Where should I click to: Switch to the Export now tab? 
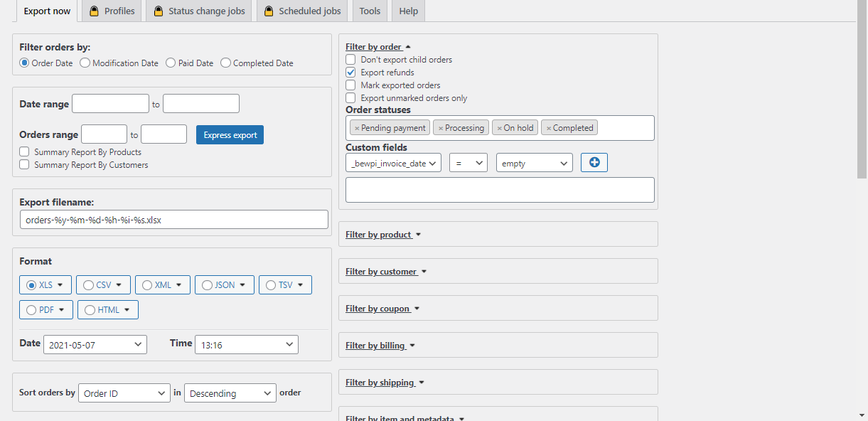47,11
